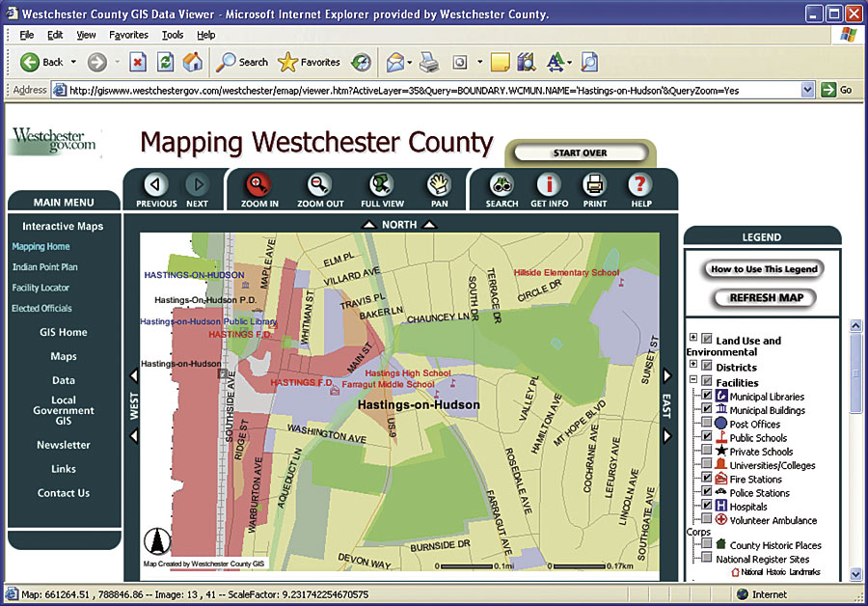Screen dimensions: 868x606
Task: Click the Zoom Out magnifier tool
Action: [x=319, y=185]
